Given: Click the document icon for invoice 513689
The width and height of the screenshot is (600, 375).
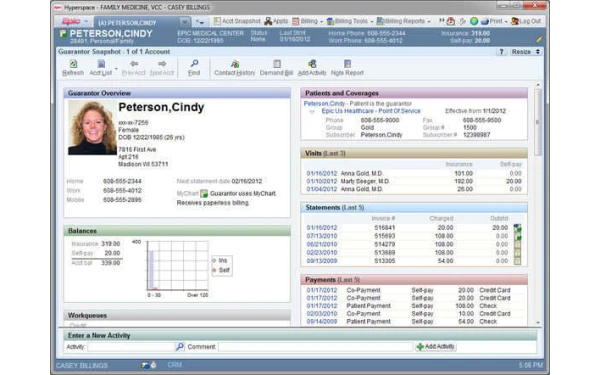Looking at the screenshot, I should pyautogui.click(x=517, y=253).
